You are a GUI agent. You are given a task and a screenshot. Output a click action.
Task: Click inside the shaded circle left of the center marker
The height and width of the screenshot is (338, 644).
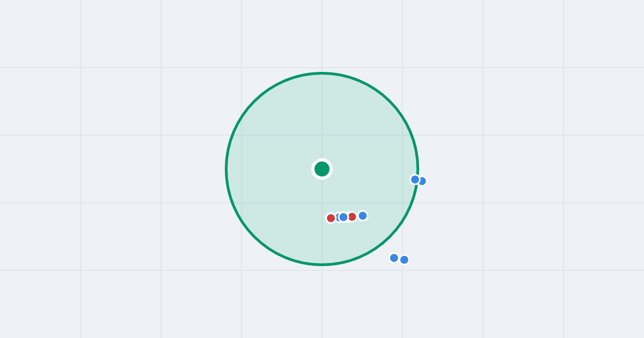(268, 169)
